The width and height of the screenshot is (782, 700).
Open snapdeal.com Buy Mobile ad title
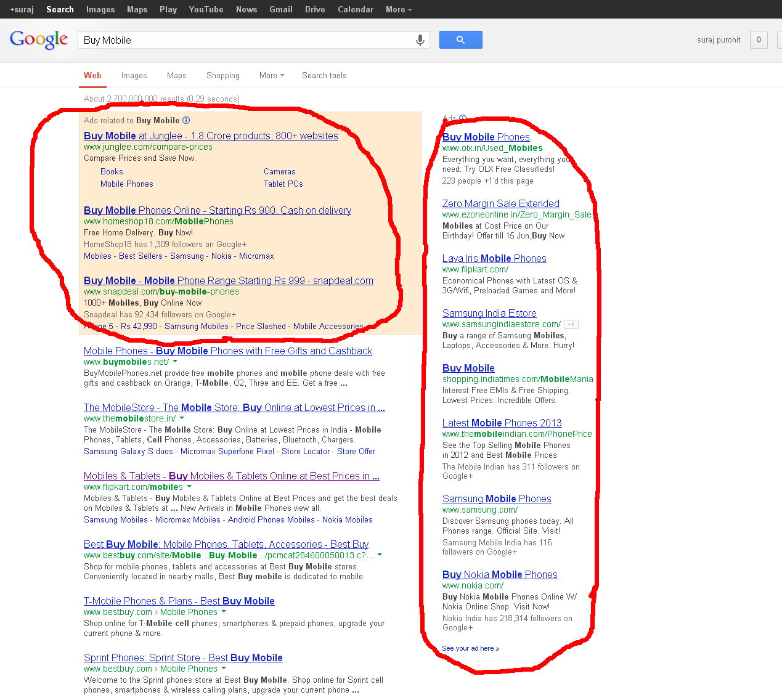[x=229, y=280]
